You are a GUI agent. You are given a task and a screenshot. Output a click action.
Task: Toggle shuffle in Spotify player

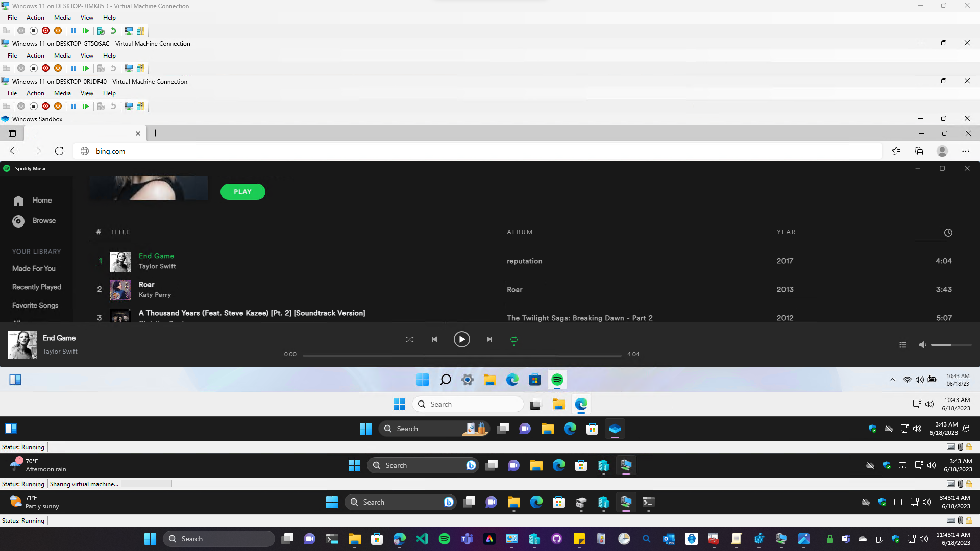click(x=410, y=339)
